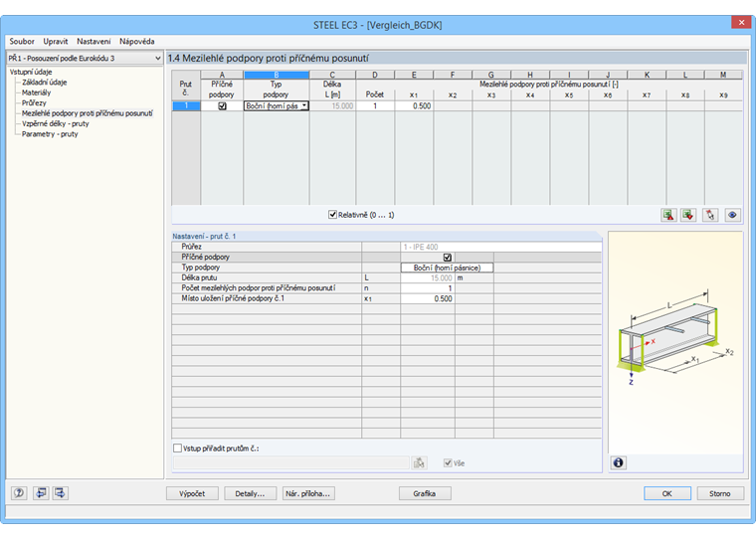Click Počet mezilehlých podpor proti příčnému posunutí label

(259, 287)
